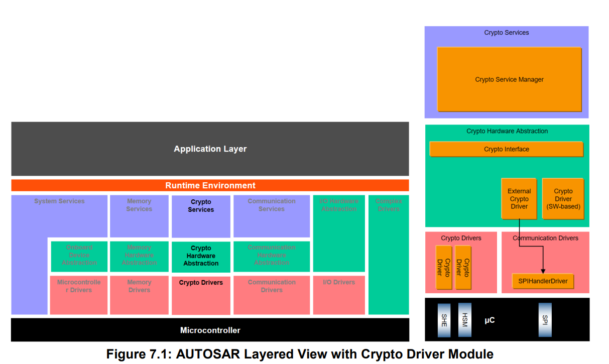Select the SPIHandlerDriver block
Screen dimensions: 609x364
pos(543,281)
